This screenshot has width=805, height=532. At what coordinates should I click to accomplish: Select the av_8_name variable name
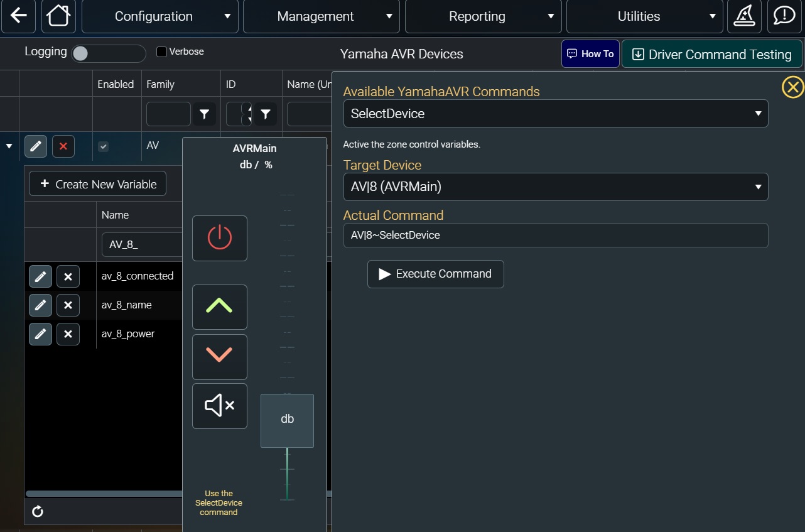coord(127,305)
